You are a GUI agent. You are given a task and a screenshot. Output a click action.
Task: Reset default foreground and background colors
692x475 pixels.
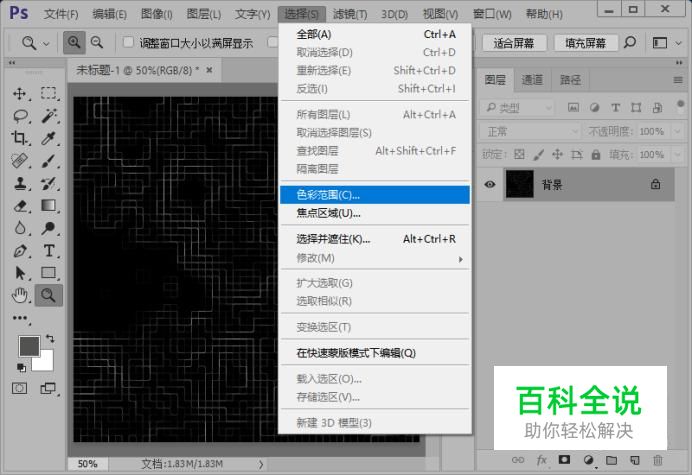pyautogui.click(x=21, y=367)
